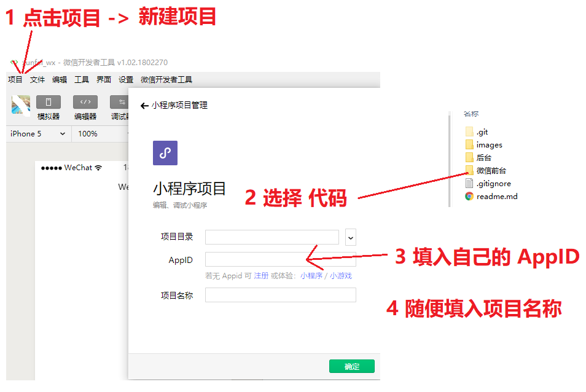586x392 pixels.
Task: Expand the 项目目录 dropdown arrow
Action: click(x=351, y=237)
